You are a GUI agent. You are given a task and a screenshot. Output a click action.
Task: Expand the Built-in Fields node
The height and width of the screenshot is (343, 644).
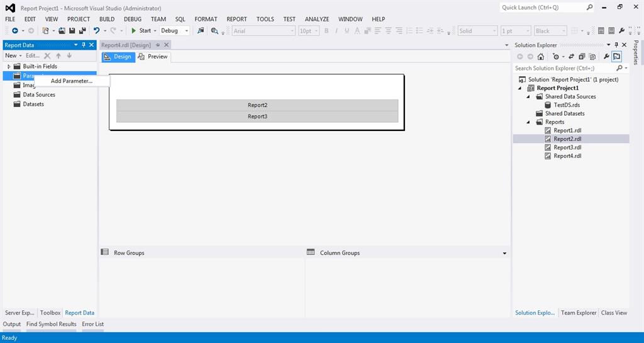(9, 66)
